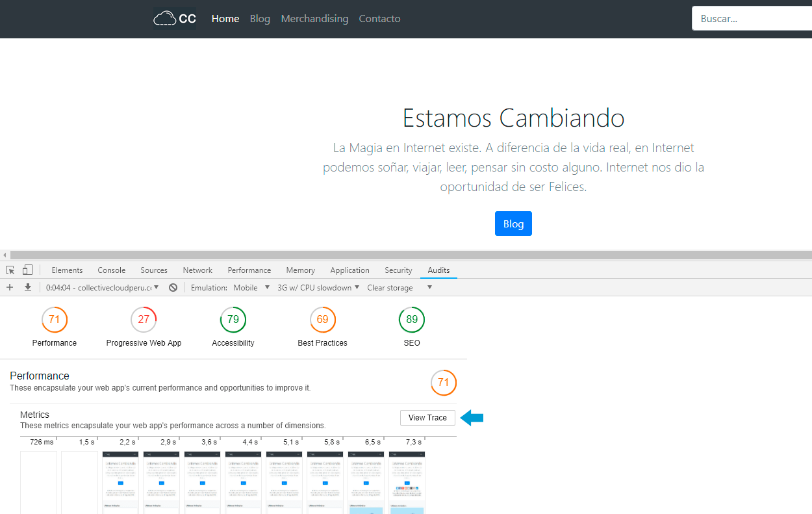The height and width of the screenshot is (514, 812).
Task: Select the Audits tab
Action: pyautogui.click(x=438, y=270)
